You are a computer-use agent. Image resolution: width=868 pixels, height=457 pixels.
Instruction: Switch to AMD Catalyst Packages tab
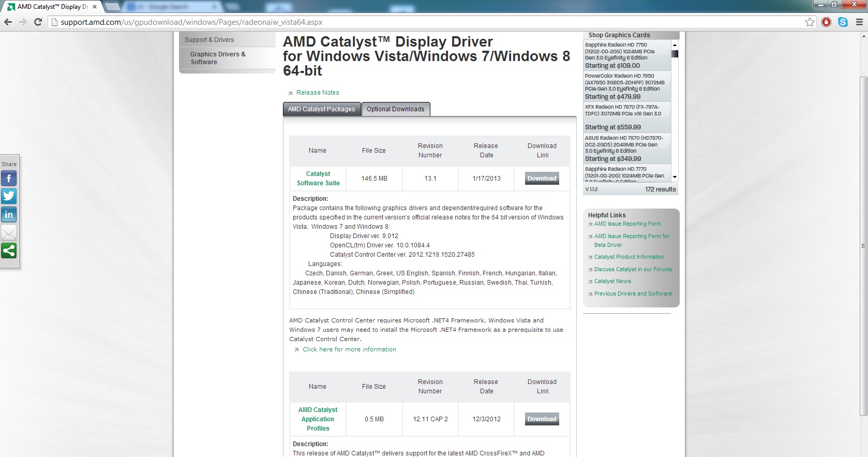tap(321, 109)
